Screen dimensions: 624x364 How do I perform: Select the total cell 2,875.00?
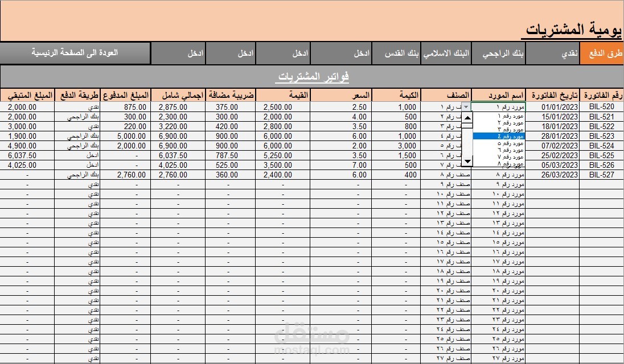pyautogui.click(x=178, y=107)
